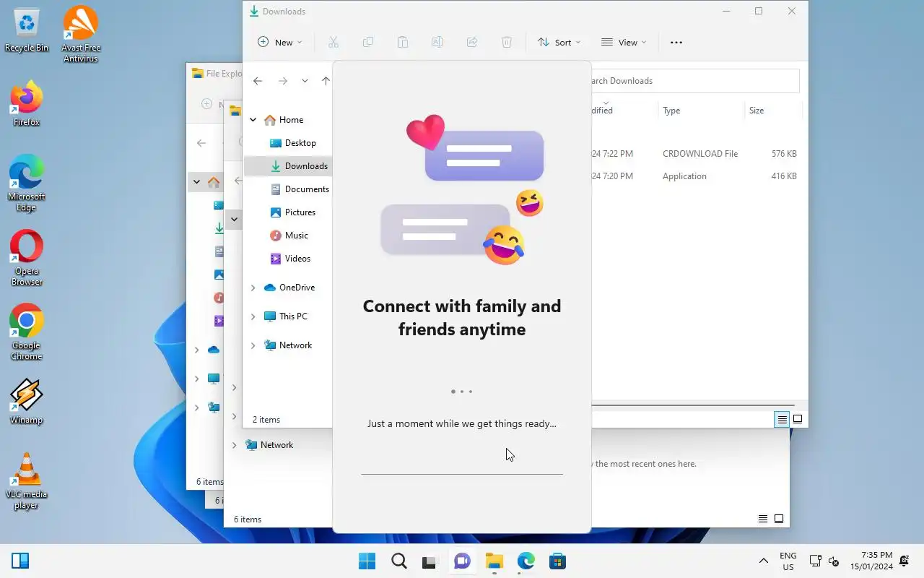Select Videos in navigation pane

click(290, 259)
